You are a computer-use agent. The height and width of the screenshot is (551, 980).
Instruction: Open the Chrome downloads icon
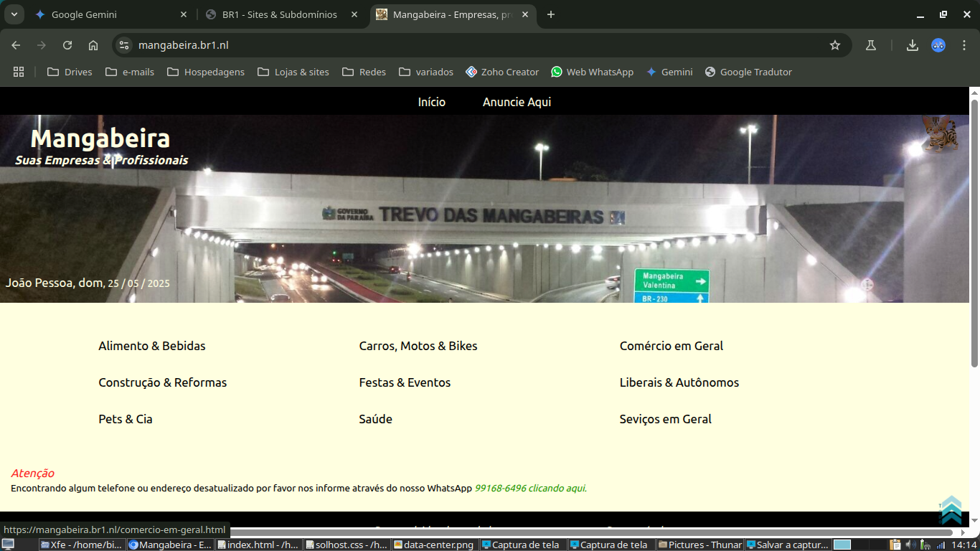912,45
